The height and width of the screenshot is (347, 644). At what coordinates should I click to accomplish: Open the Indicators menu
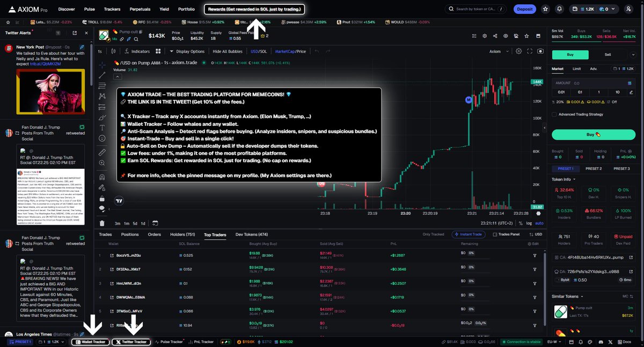136,52
